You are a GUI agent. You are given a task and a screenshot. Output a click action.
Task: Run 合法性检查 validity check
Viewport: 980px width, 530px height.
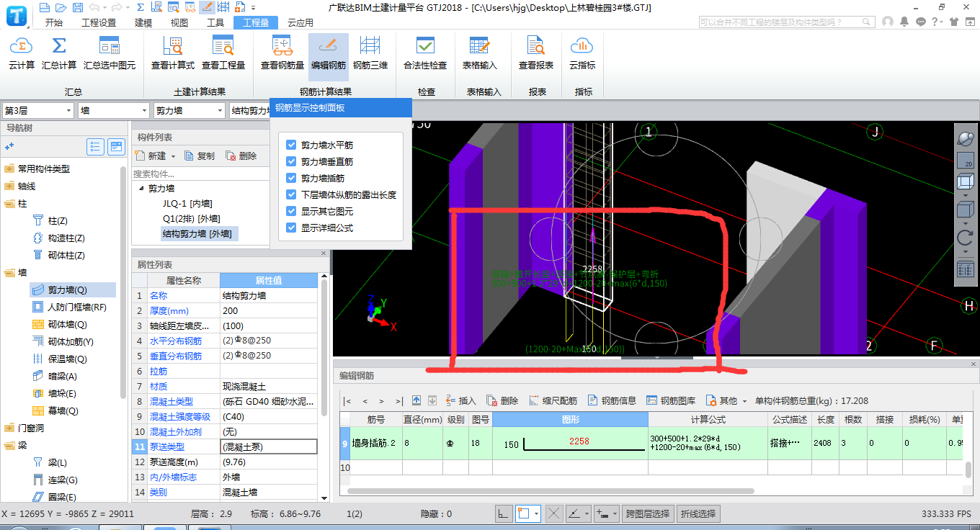click(x=425, y=54)
